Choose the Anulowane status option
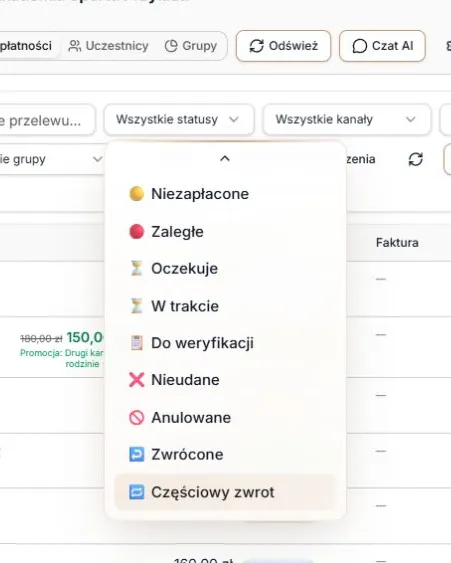This screenshot has height=563, width=451. (225, 417)
